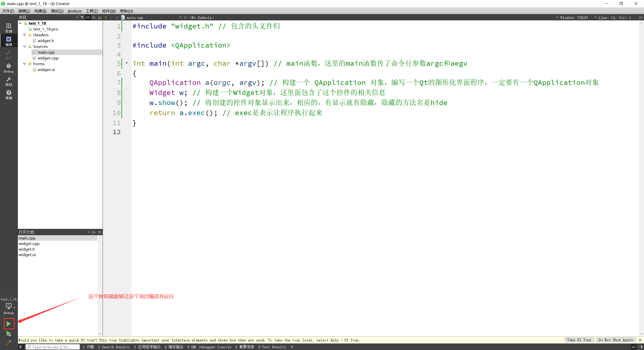The image size is (644, 350).
Task: Open the 5 QML Debugger Console pane
Action: tap(209, 347)
